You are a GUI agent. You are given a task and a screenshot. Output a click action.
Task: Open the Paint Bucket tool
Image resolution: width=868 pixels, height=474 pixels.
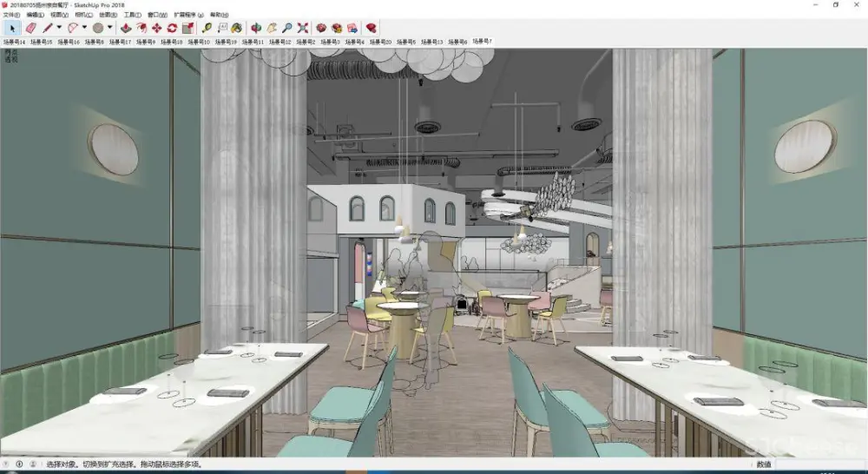[x=236, y=28]
